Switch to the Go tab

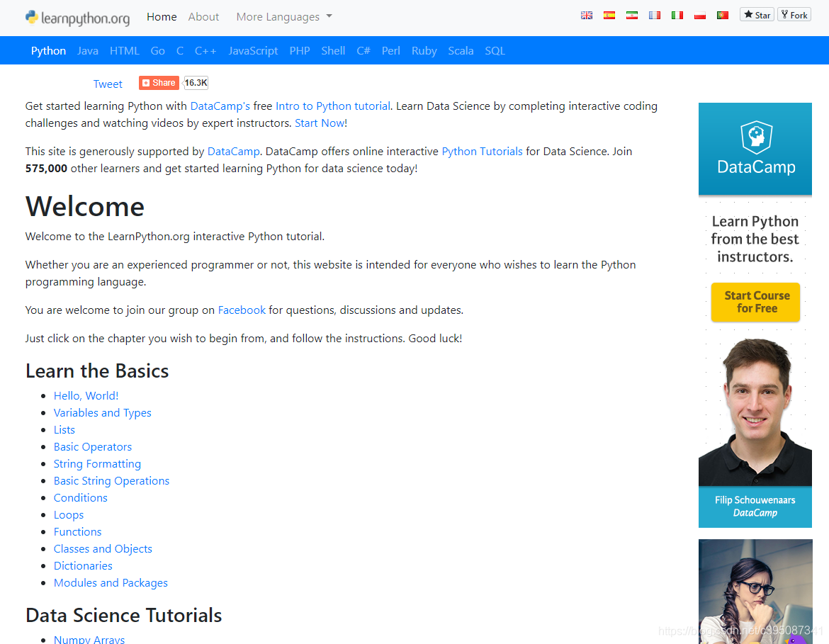tap(157, 51)
